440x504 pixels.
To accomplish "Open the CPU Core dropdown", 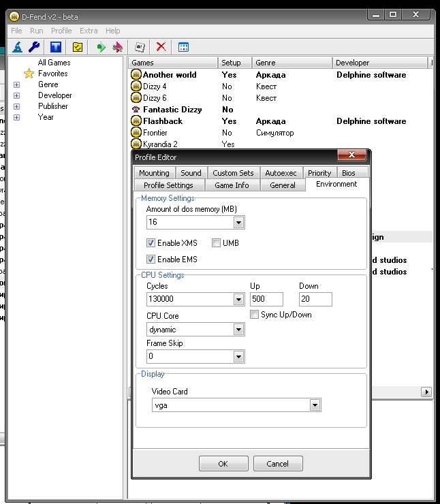I will [238, 330].
